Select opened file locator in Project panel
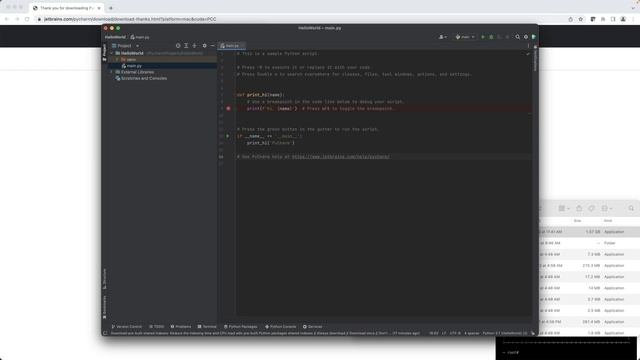The width and height of the screenshot is (640, 360). point(178,46)
